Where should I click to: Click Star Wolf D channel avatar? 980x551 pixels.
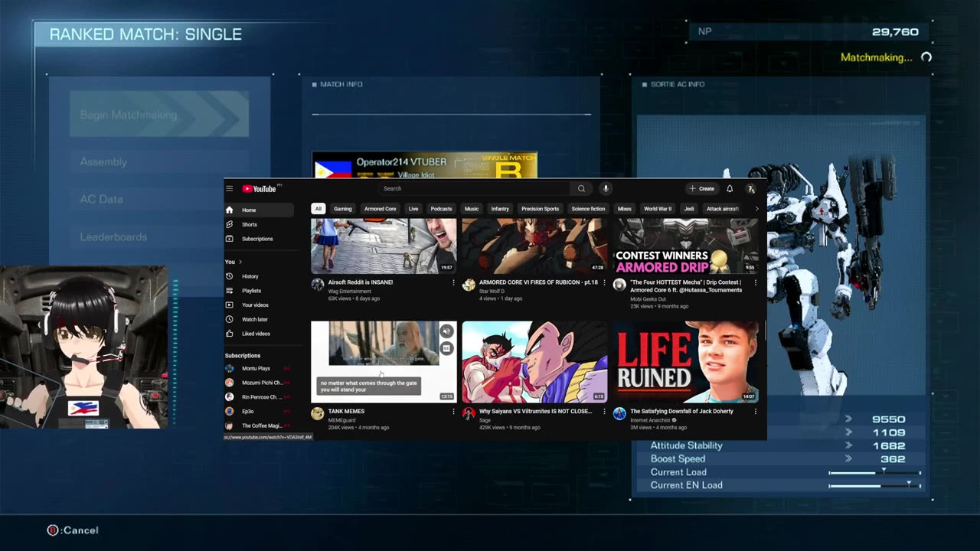[469, 285]
